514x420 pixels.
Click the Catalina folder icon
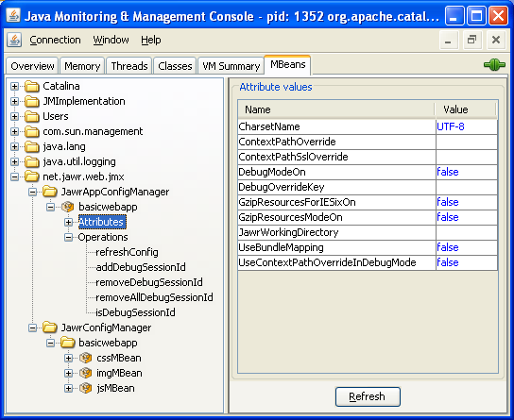pyautogui.click(x=32, y=86)
